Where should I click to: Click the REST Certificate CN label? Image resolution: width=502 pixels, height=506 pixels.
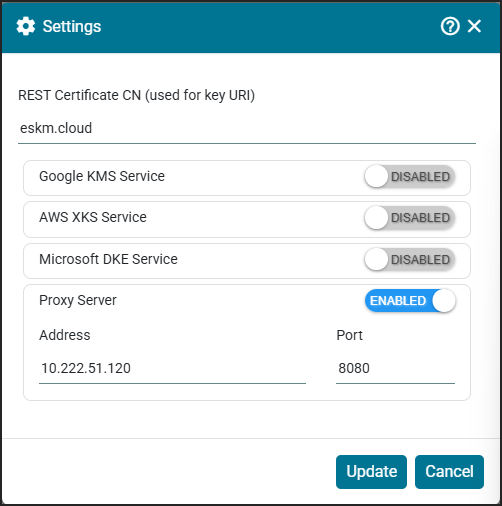pyautogui.click(x=136, y=95)
